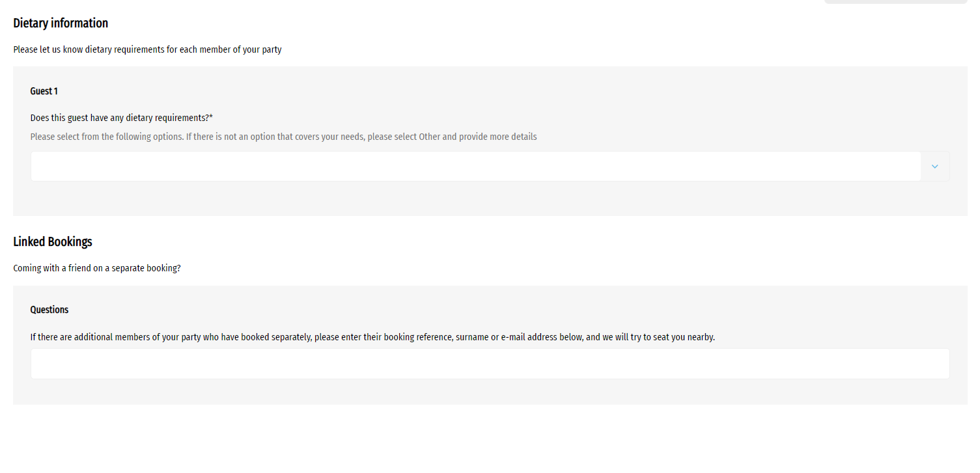Click the "Please let us know dietary requirements" sentence

click(147, 49)
